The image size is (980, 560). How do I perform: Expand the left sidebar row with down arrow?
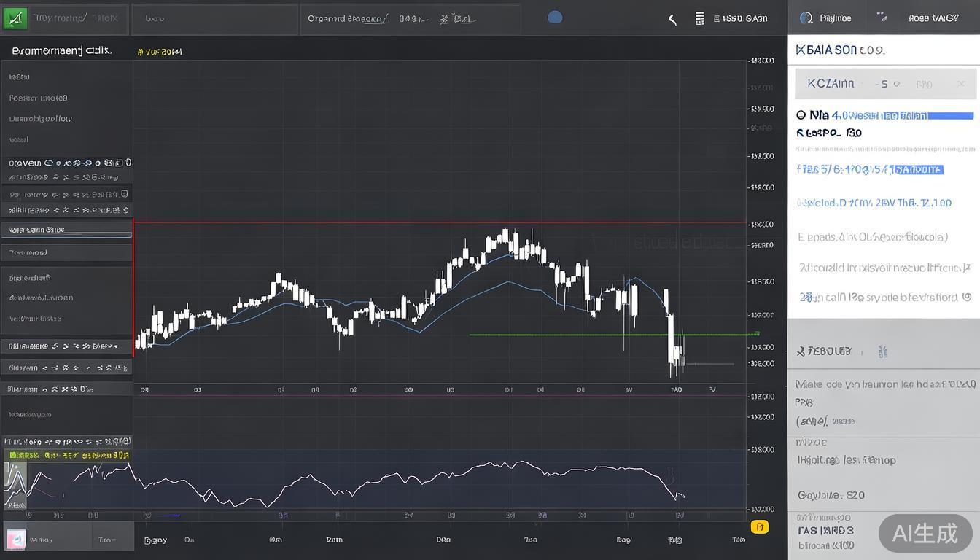pos(115,346)
